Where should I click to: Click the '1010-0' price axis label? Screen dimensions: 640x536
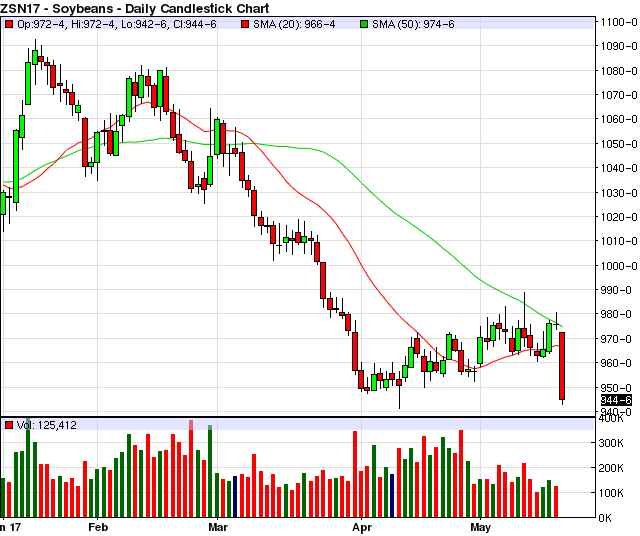[x=618, y=241]
